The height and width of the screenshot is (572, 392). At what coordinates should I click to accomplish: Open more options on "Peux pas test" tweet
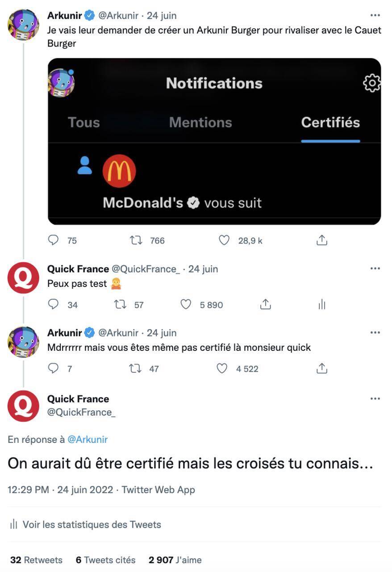[375, 269]
